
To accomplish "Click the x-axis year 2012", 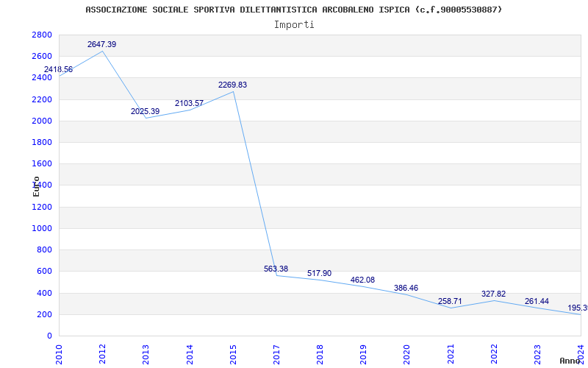I will [x=102, y=354].
